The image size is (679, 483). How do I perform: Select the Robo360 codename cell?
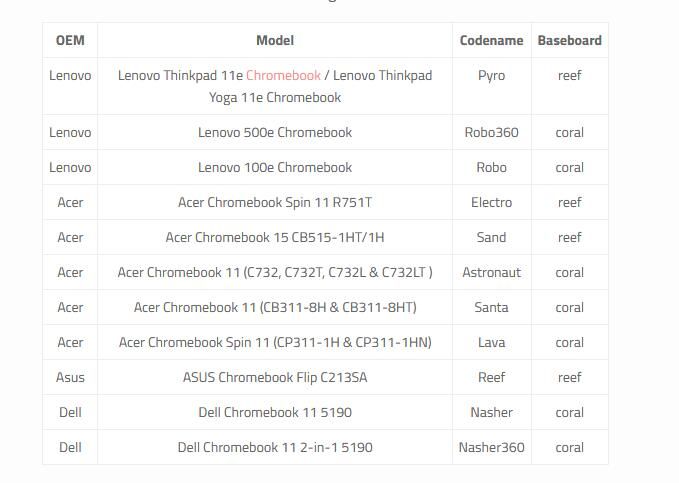[491, 132]
